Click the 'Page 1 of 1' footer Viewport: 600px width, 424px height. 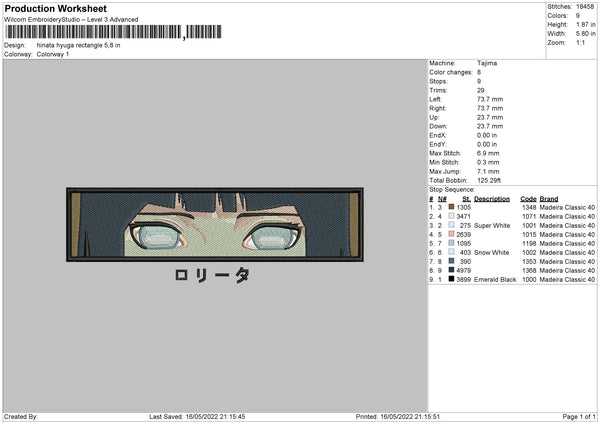579,417
